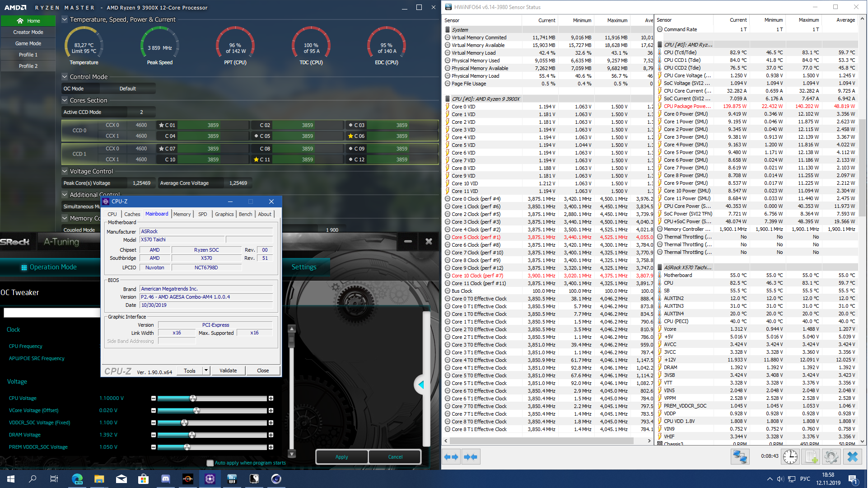868x488 pixels.
Task: Open the CPU-Z Tools dropdown arrow
Action: pyautogui.click(x=206, y=371)
